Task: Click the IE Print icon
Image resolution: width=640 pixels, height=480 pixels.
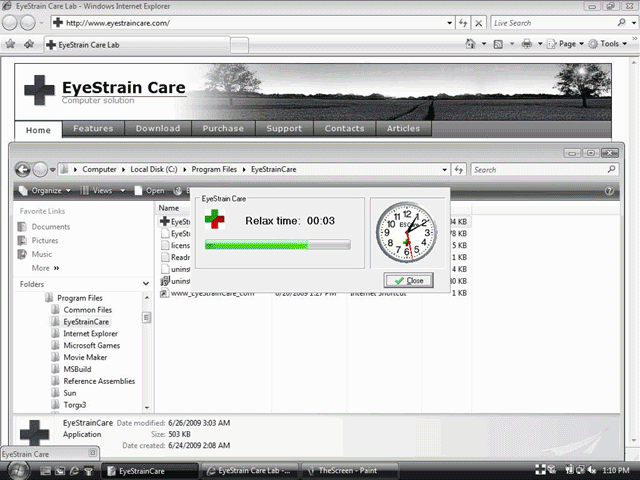Action: [527, 44]
